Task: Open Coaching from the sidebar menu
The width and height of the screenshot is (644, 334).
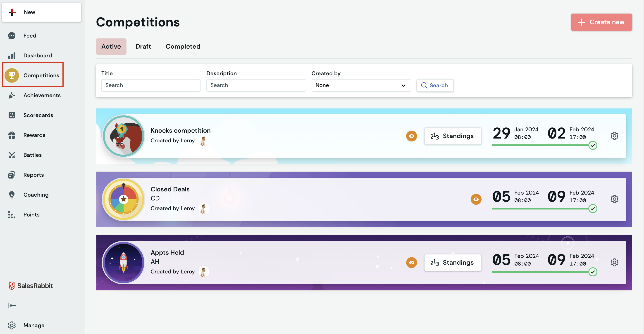Action: (x=36, y=195)
